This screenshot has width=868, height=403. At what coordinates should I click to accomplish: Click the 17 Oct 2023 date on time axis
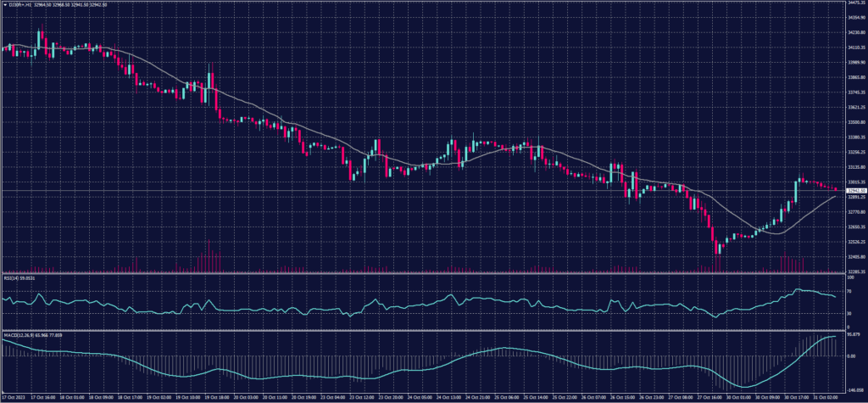pyautogui.click(x=15, y=396)
